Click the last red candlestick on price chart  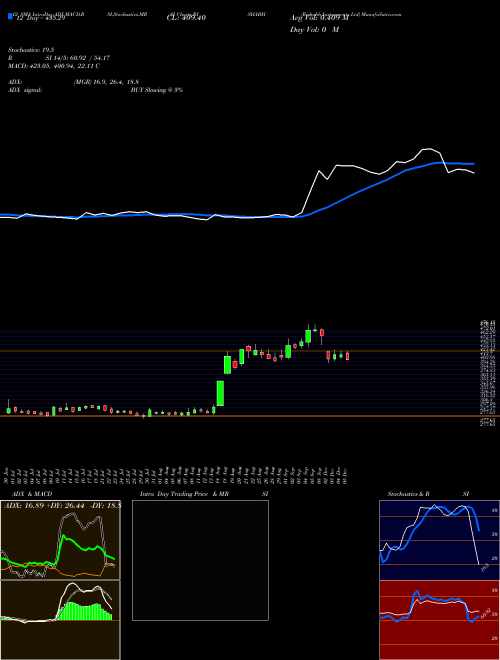pyautogui.click(x=348, y=356)
